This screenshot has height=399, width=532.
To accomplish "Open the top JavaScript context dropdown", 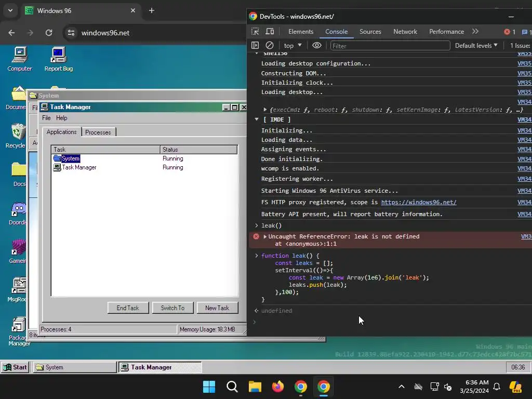I will click(292, 46).
